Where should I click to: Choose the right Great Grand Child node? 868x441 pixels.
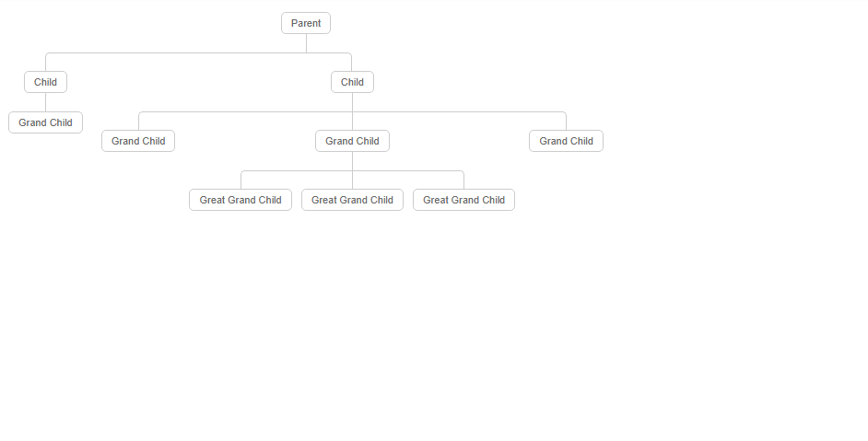[x=463, y=200]
